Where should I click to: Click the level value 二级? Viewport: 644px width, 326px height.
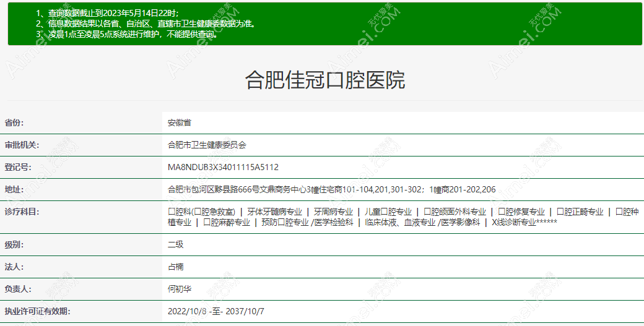[176, 244]
